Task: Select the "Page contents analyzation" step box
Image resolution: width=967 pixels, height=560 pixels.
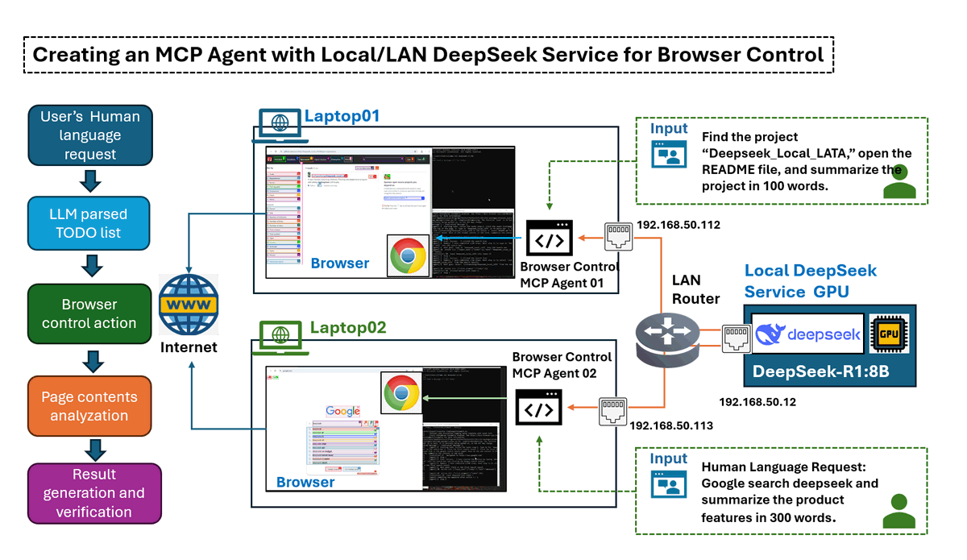Action: click(x=90, y=406)
